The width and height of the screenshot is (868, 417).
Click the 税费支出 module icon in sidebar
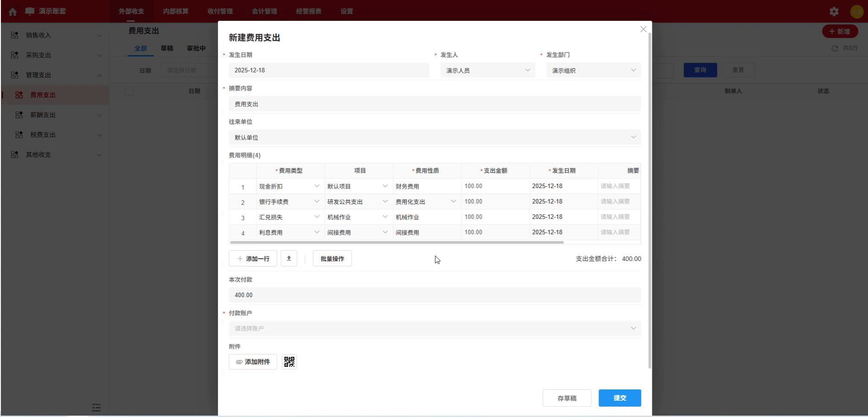click(19, 134)
